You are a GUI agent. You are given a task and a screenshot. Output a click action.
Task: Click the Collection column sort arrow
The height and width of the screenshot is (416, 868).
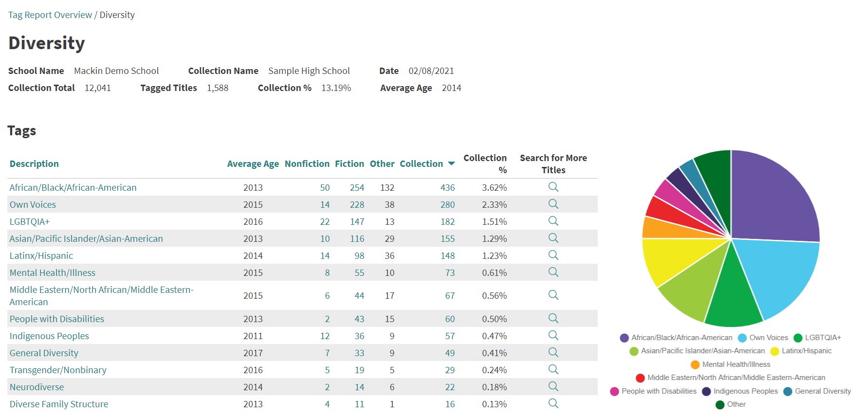click(x=451, y=163)
